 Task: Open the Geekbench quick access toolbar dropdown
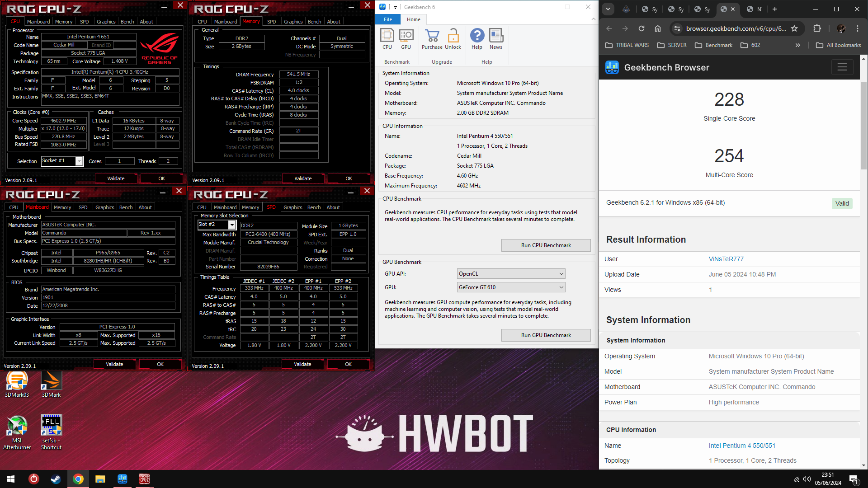(395, 7)
